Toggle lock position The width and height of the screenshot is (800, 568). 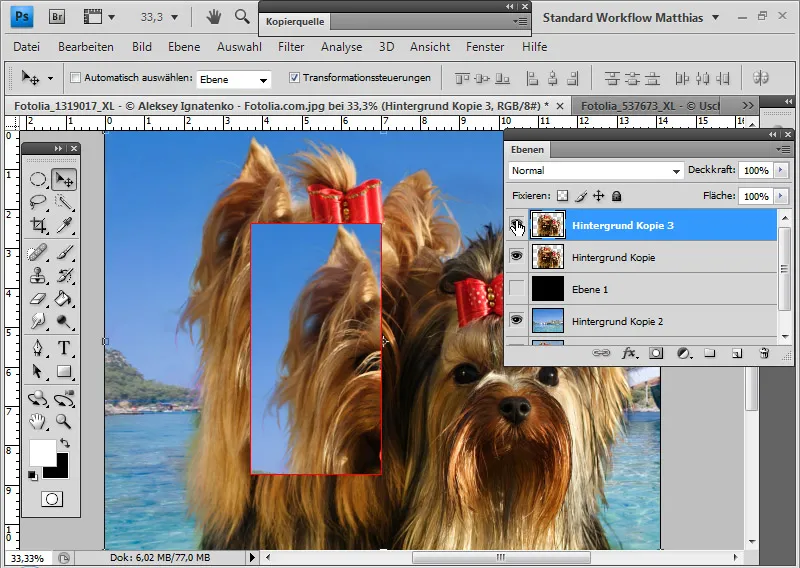[x=598, y=195]
